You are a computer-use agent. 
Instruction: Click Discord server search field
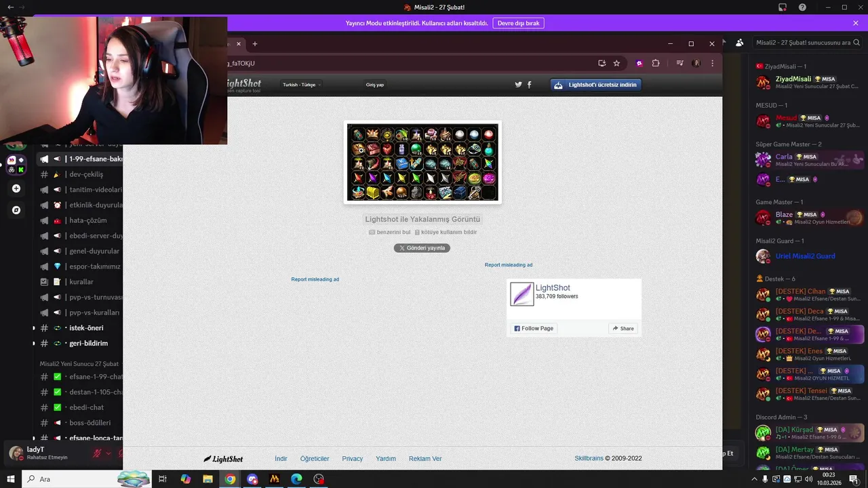click(806, 43)
